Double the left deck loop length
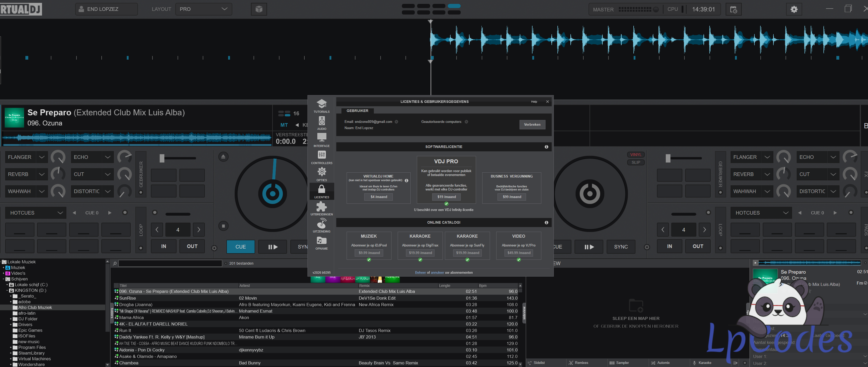The height and width of the screenshot is (367, 868). [x=199, y=230]
